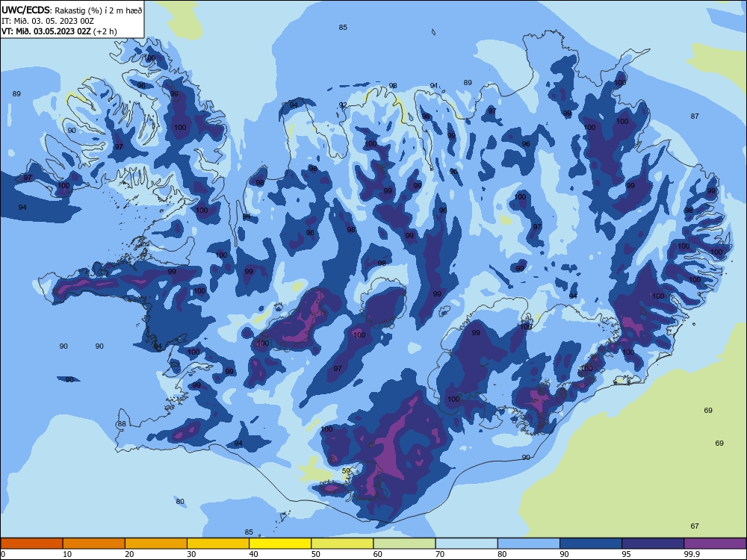Click the dark orange 0–10 legend swatch
The width and height of the screenshot is (747, 560).
(31, 544)
